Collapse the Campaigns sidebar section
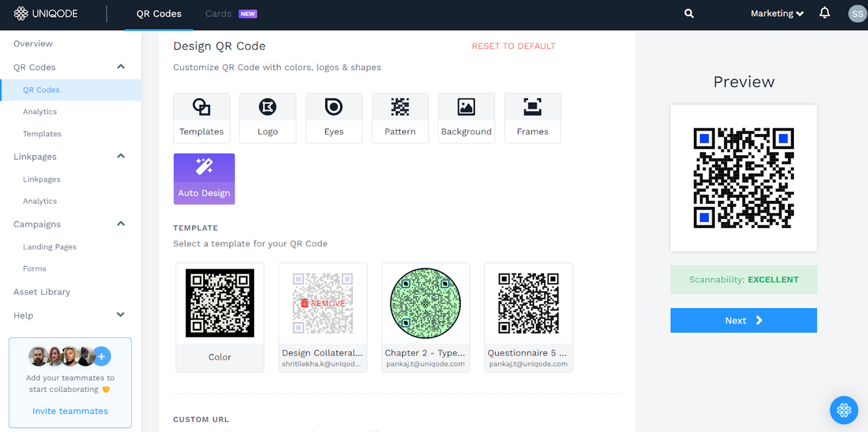This screenshot has height=432, width=868. pos(121,224)
